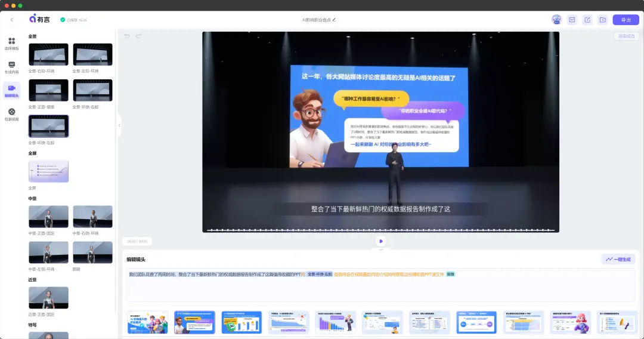
Task: Select the 全景-环绕-右起 shot thumbnail
Action: [92, 90]
